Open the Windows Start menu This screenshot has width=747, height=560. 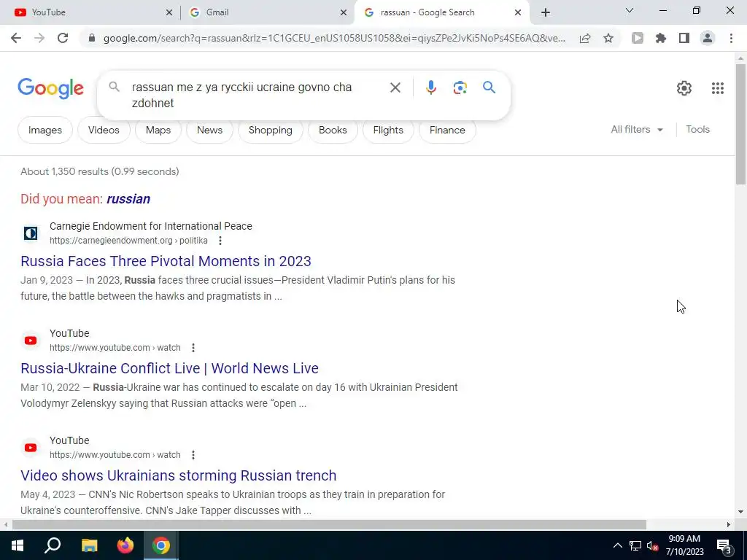tap(18, 545)
